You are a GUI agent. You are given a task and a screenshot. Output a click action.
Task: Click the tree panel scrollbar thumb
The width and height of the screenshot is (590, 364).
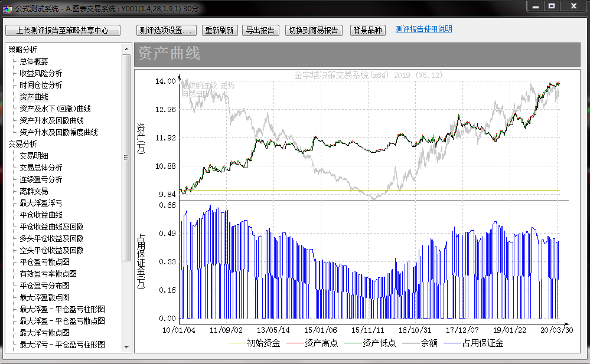[126, 158]
